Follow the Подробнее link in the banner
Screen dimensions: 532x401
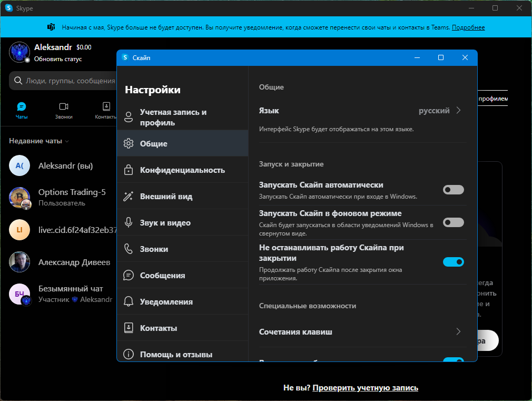468,27
